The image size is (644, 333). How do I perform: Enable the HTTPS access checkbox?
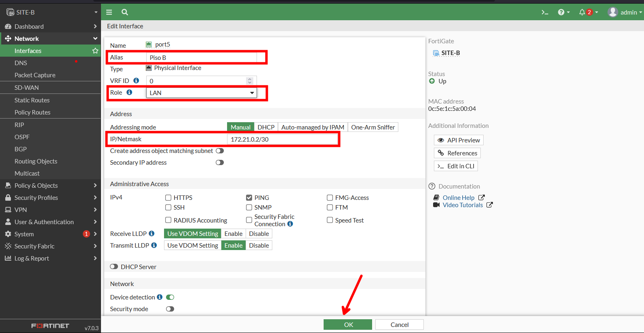168,197
